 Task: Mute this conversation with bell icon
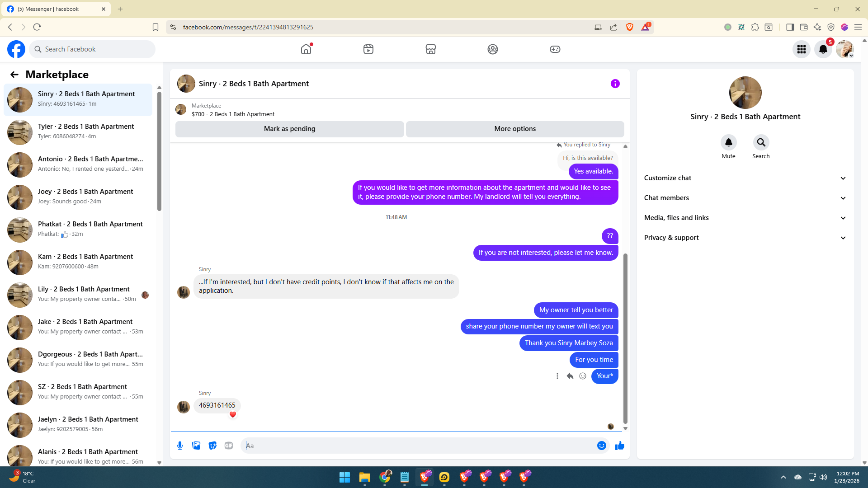click(x=728, y=143)
